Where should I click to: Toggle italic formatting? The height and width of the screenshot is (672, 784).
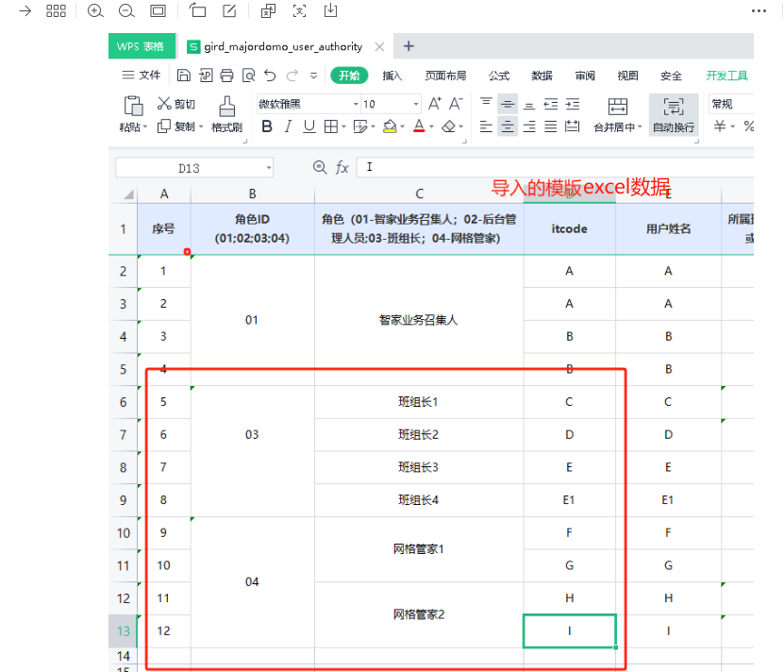coord(288,126)
